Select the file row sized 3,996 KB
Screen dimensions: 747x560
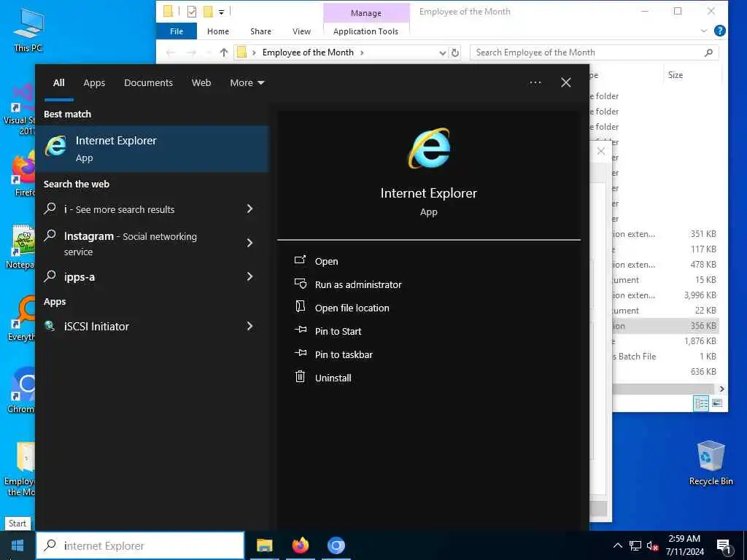tap(665, 295)
